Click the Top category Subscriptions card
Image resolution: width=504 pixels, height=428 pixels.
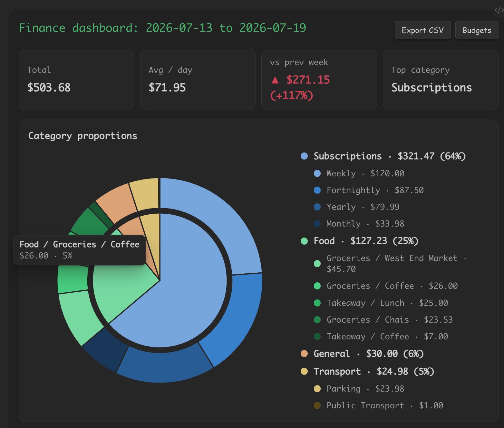(441, 79)
